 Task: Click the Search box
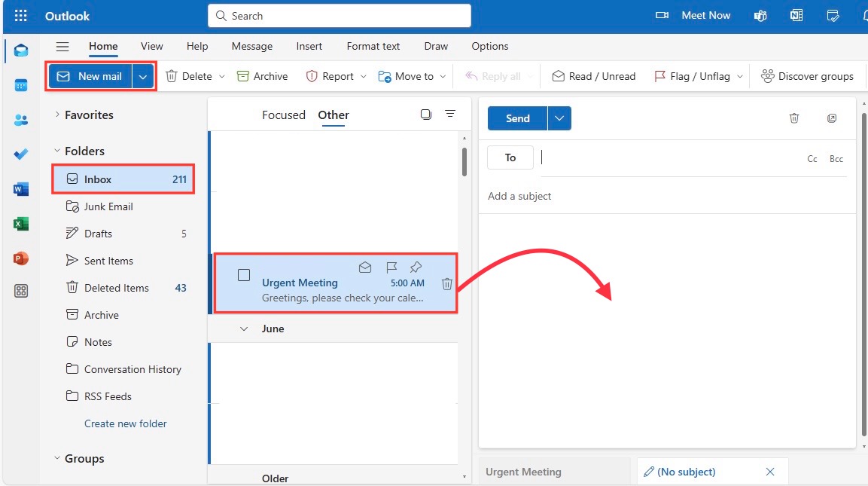(x=340, y=16)
